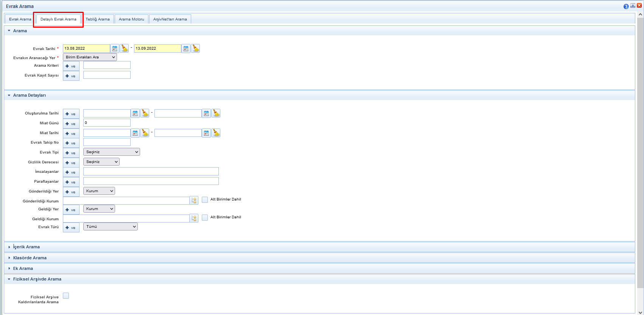Open calendar for Evrak Tarihi end date
The image size is (644, 315).
point(186,49)
